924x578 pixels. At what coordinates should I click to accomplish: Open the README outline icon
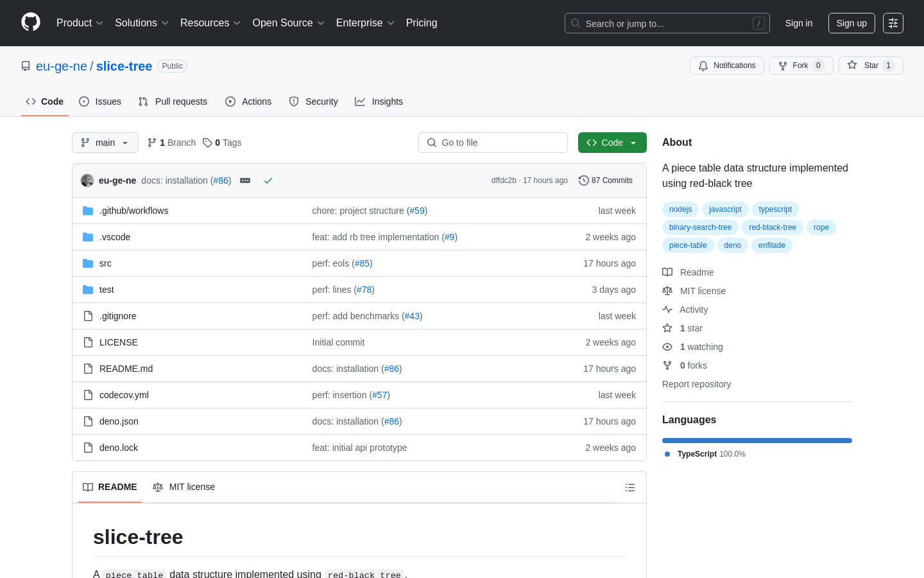630,487
